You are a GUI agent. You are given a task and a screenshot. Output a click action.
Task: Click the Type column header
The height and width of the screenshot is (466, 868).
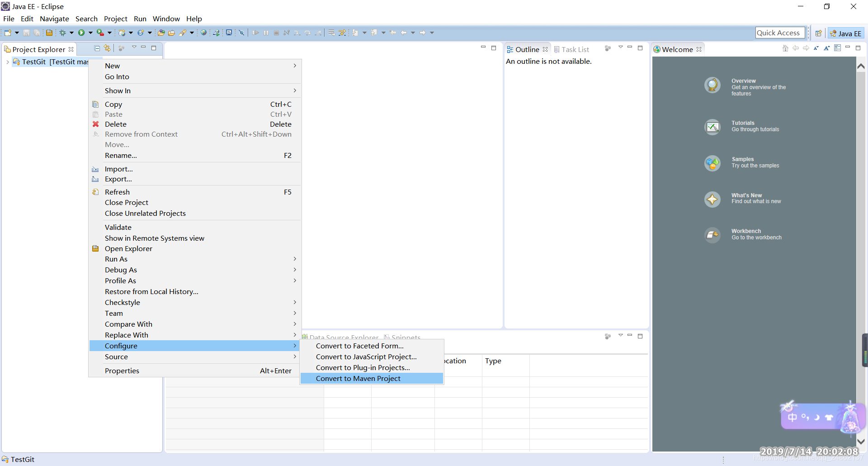click(x=505, y=361)
